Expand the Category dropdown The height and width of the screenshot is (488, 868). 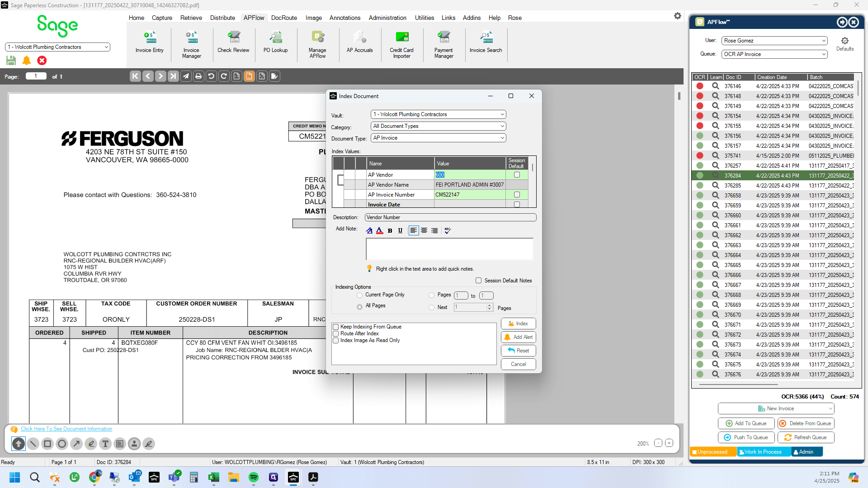[x=502, y=126]
